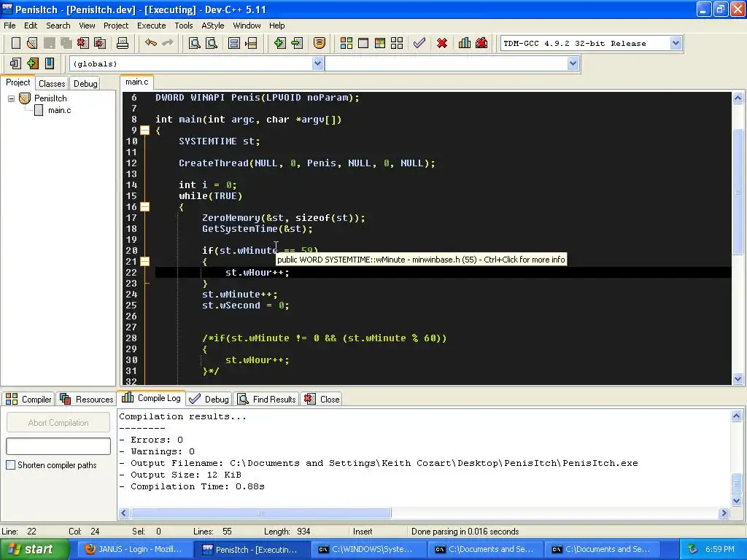Switch to the C:\WINDOWS\System taskbar window
The width and height of the screenshot is (747, 560).
(x=367, y=549)
